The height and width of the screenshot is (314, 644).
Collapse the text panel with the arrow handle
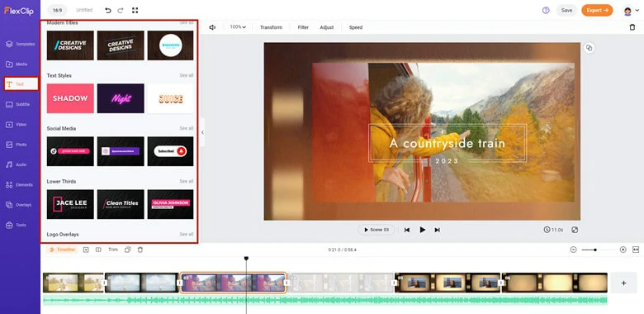tap(202, 132)
